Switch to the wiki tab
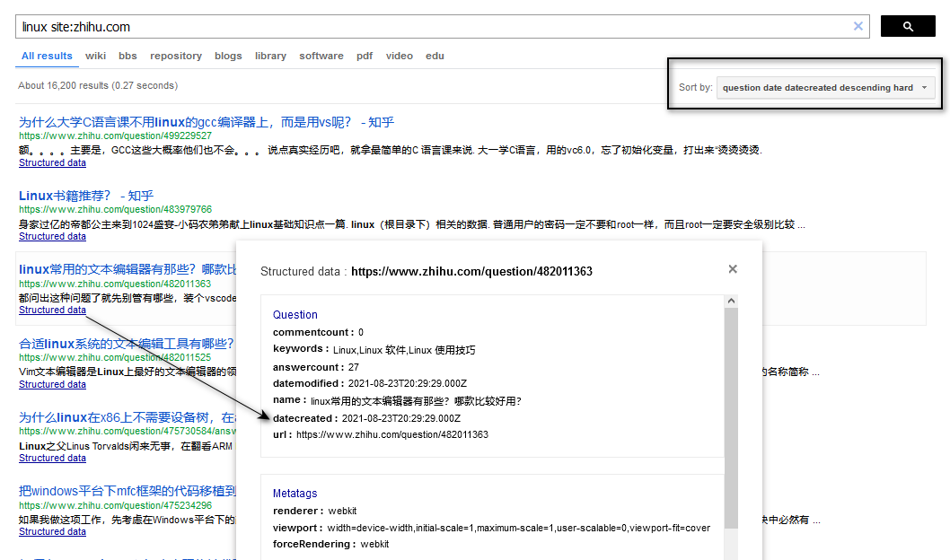 click(95, 56)
